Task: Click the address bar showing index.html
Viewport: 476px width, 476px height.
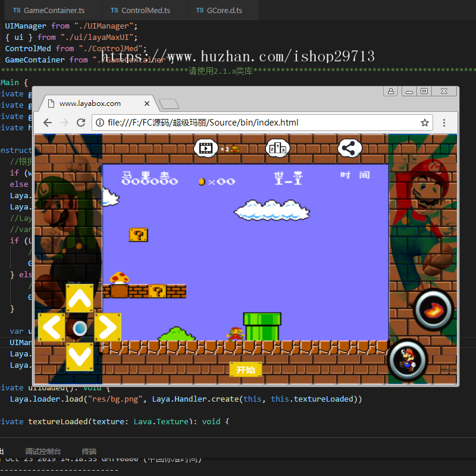Action: 256,123
